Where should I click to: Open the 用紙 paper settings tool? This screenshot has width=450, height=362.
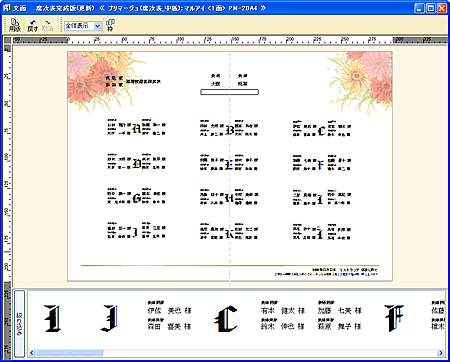[x=15, y=25]
